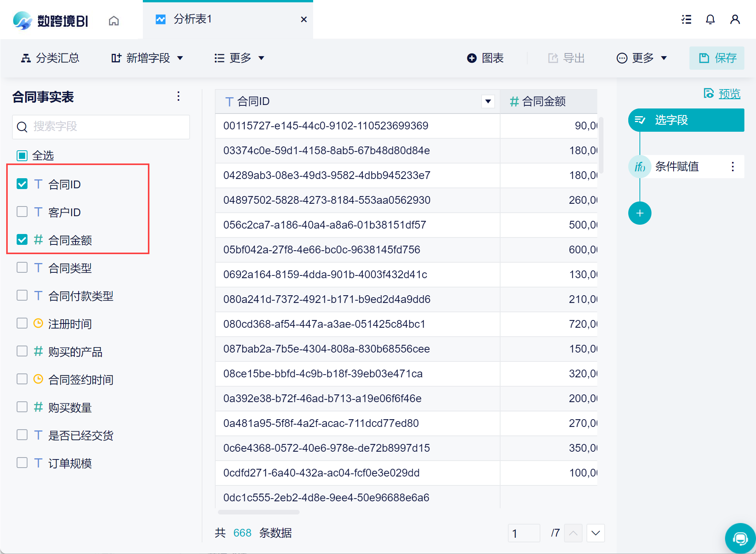The image size is (756, 554).
Task: Go to next page with the down chevron
Action: (x=595, y=533)
